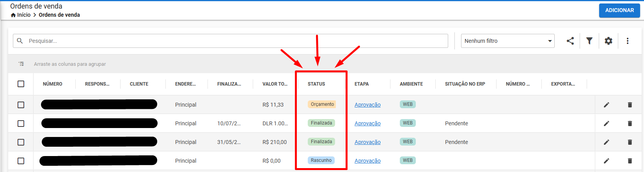Delete the Orçamento order row
Screen dimensions: 644x172
coord(630,105)
